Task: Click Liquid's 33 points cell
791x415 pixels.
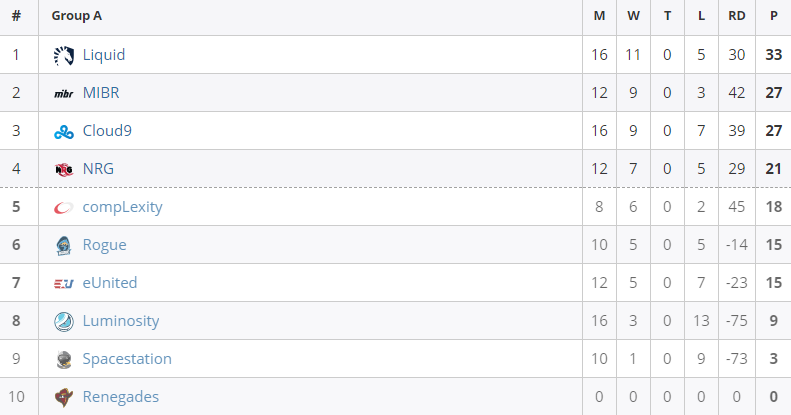Action: coord(773,54)
